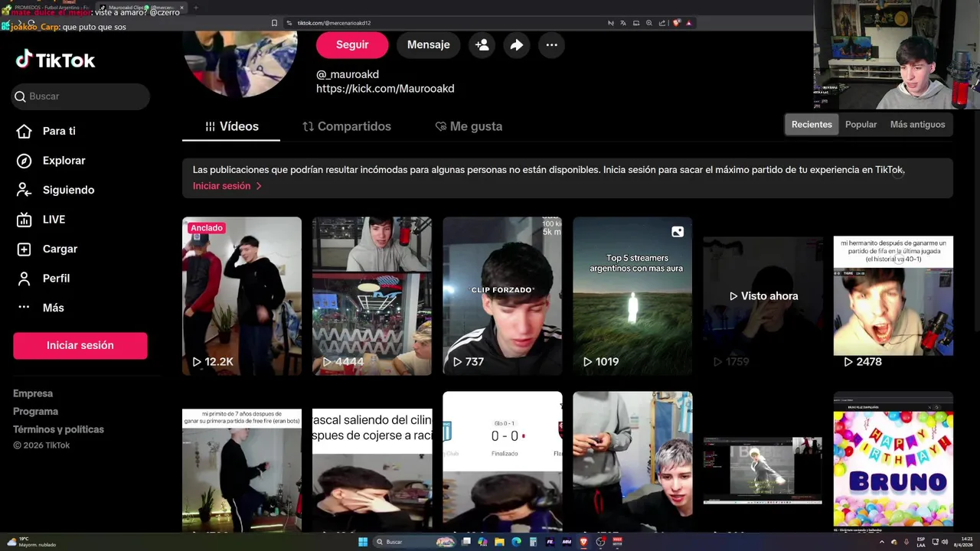980x551 pixels.
Task: Open Top 5 streamers argentinos video
Action: tap(632, 296)
